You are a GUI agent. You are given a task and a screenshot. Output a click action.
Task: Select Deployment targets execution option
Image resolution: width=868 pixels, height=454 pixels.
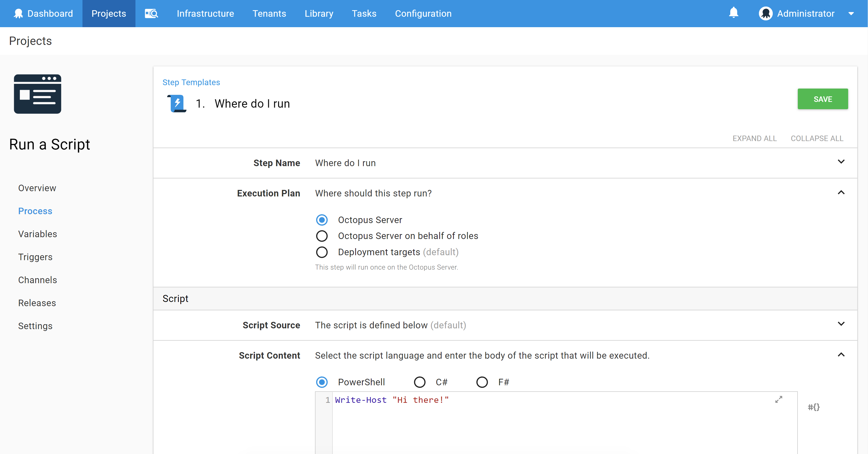click(322, 252)
